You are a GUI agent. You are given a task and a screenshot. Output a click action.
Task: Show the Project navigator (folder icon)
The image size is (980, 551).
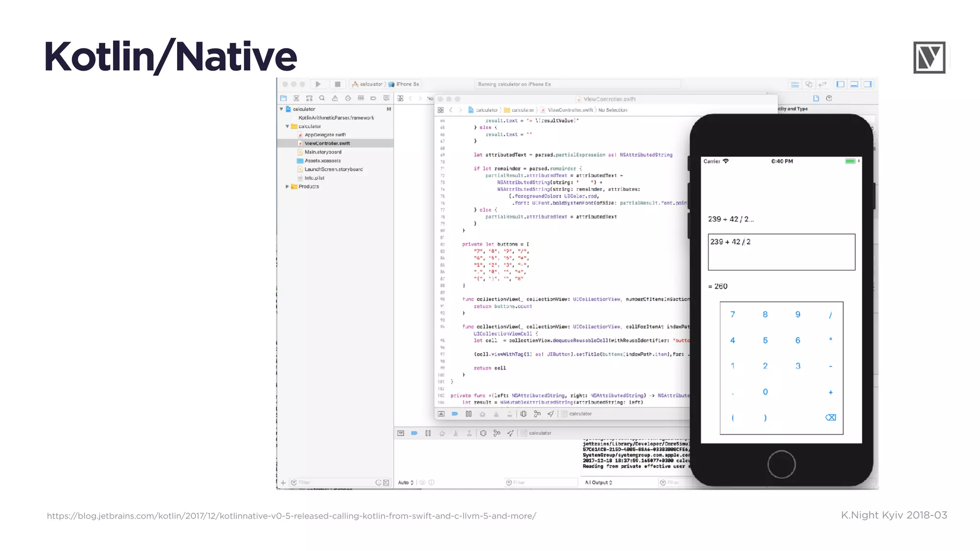pos(283,98)
